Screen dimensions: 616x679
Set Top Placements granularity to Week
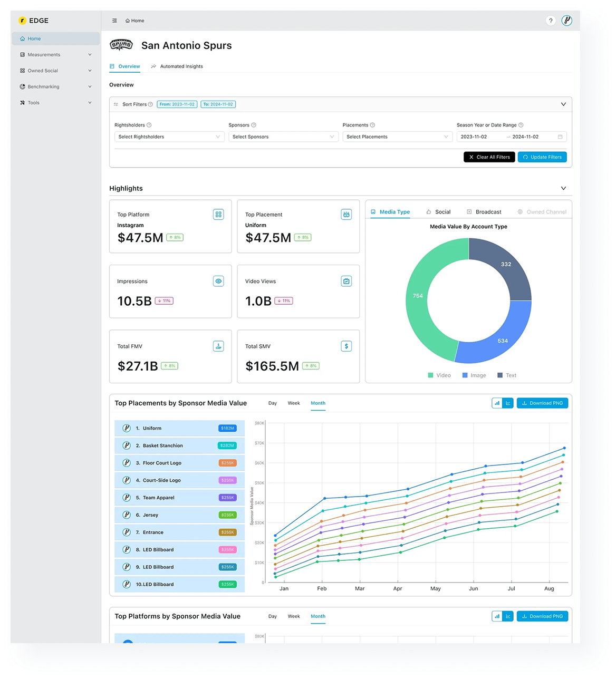tap(294, 403)
